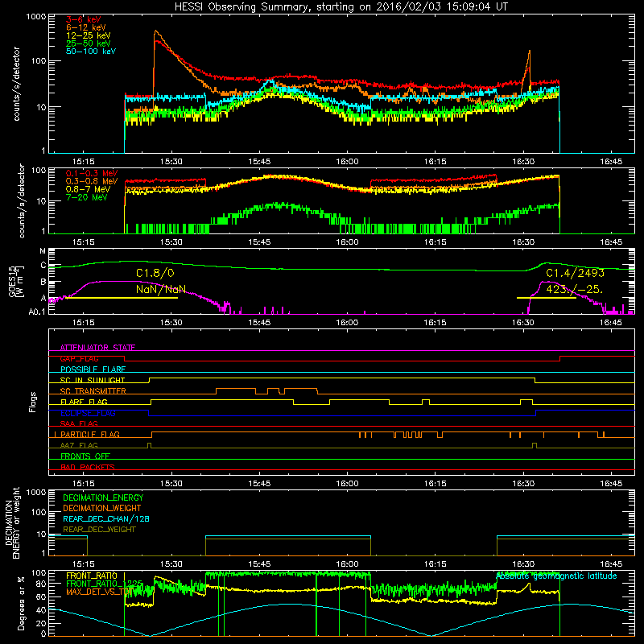
Task: Select the green 25-50 keV legend entry
Action: (x=88, y=43)
